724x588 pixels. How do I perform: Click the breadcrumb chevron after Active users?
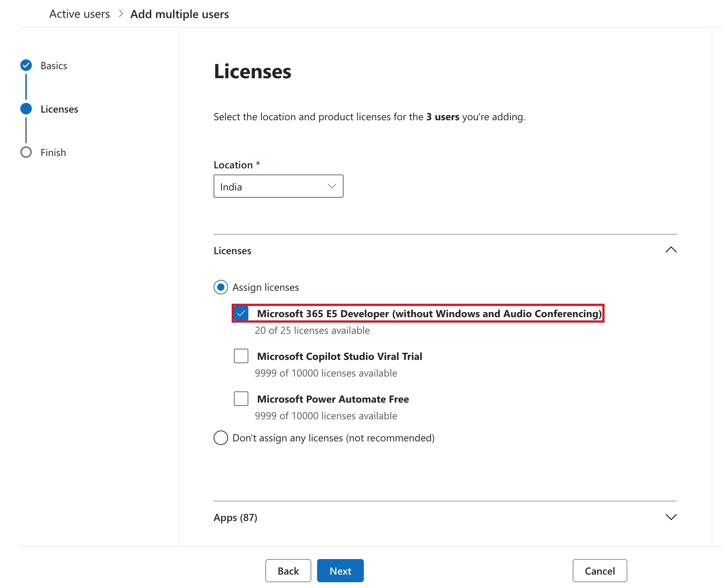click(121, 14)
